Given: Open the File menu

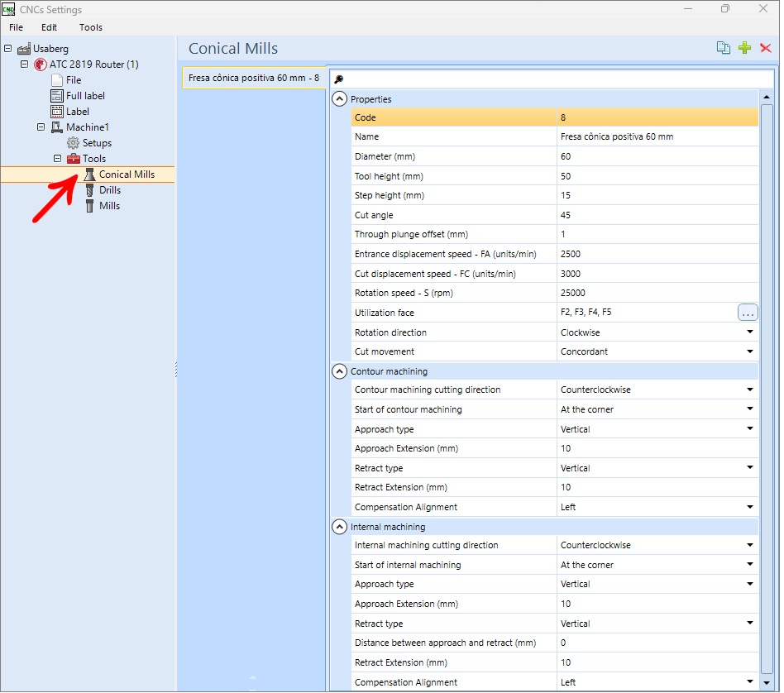Looking at the screenshot, I should pyautogui.click(x=16, y=27).
